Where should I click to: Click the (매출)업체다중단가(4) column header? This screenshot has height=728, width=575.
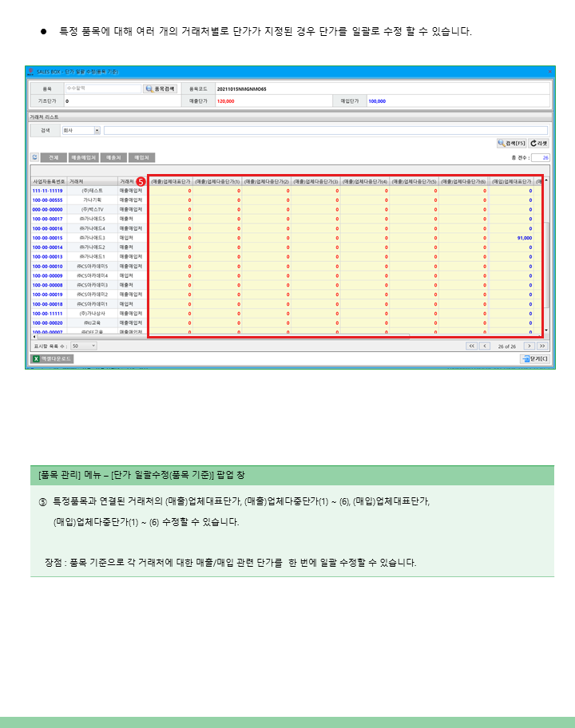pos(365,181)
